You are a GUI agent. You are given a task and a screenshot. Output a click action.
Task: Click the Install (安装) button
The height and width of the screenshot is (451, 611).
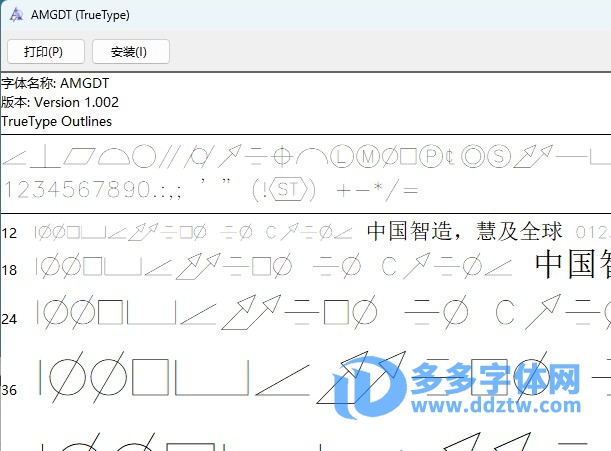pos(130,51)
